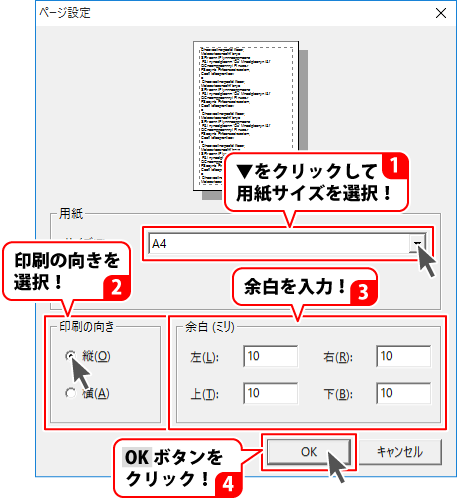Confirm settings with the OK button
This screenshot has width=457, height=500.
309,452
